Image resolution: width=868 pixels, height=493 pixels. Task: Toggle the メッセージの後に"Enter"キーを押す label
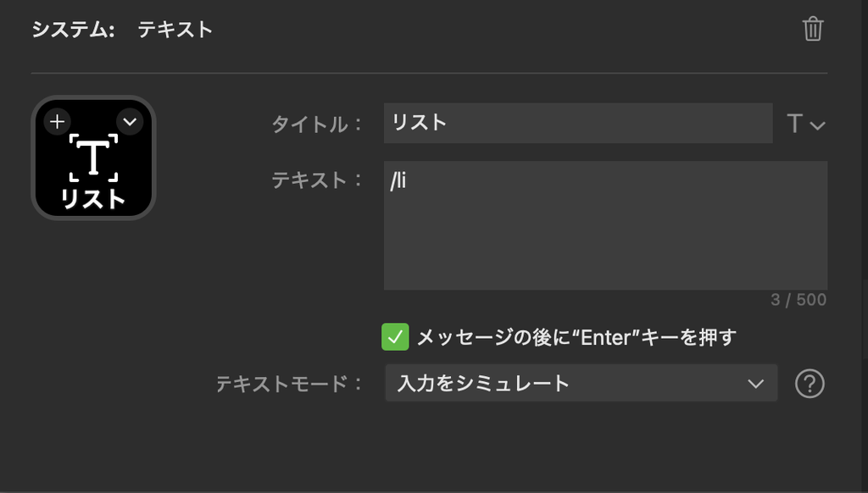tap(576, 337)
